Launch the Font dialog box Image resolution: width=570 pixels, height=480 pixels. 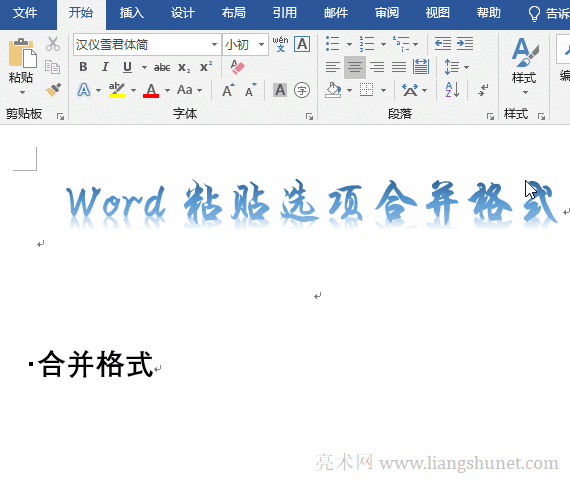point(309,116)
